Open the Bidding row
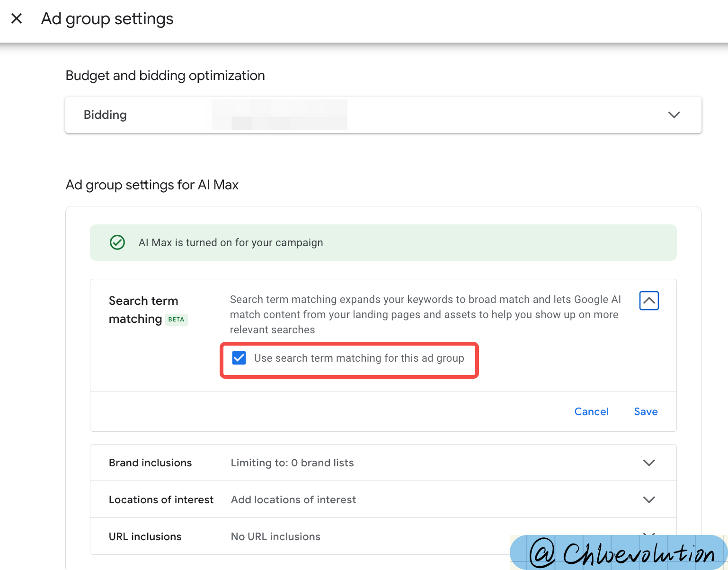Viewport: 728px width, 570px height. coord(383,115)
